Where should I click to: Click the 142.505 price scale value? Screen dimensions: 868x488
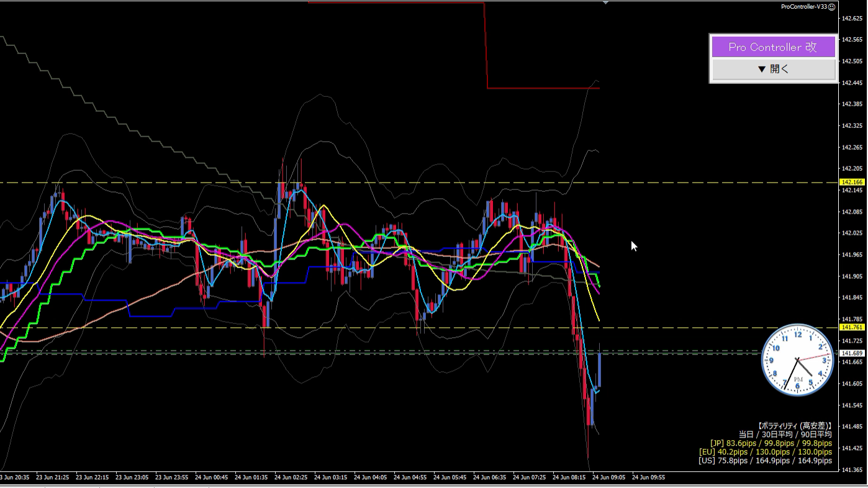[852, 61]
